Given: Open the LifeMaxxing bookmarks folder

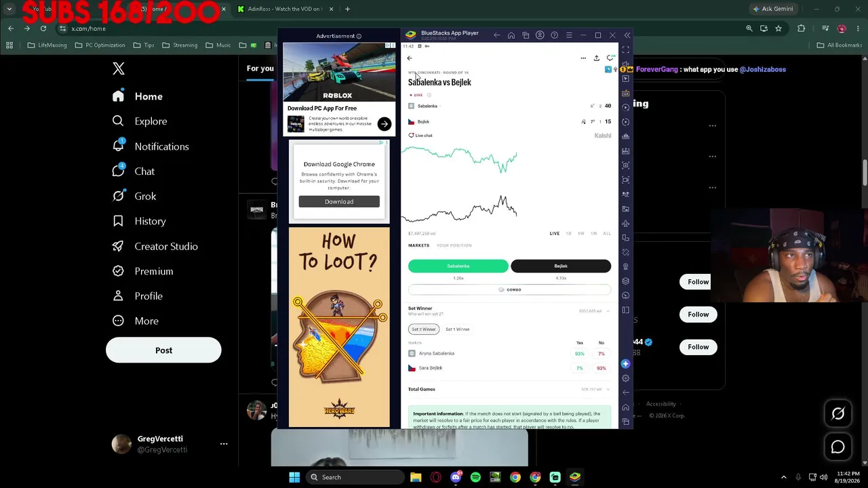Looking at the screenshot, I should (47, 45).
